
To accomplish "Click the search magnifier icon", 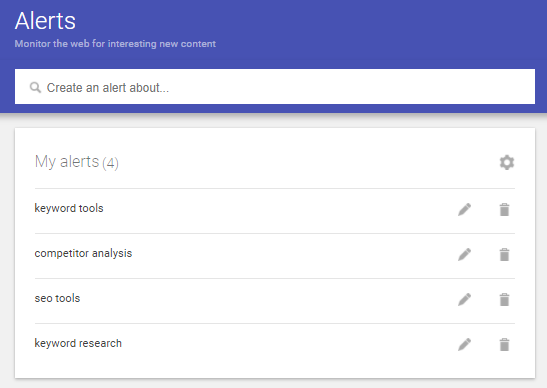I will (35, 87).
